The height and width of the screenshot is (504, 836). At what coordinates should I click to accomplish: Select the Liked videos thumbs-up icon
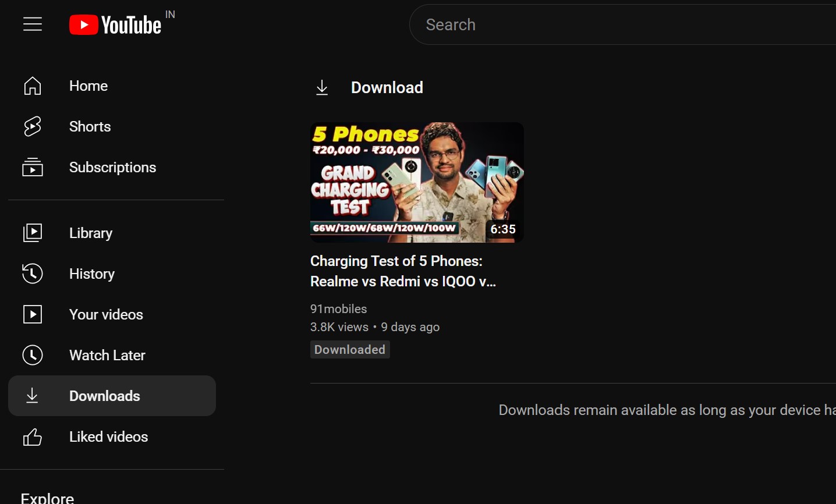[x=33, y=436]
